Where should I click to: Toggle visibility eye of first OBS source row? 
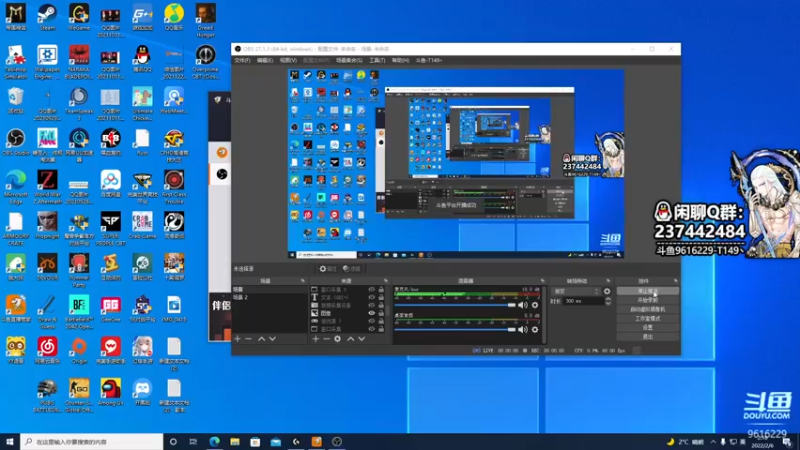pyautogui.click(x=371, y=289)
